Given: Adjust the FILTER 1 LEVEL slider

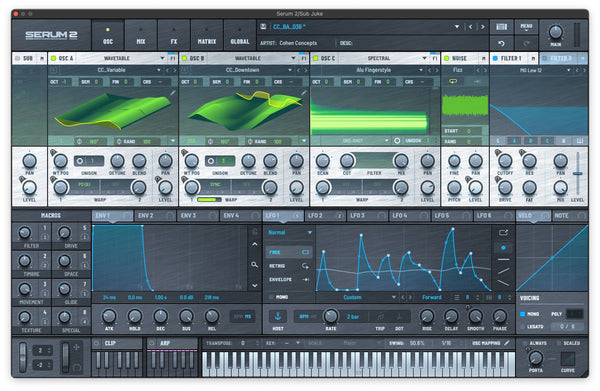Looking at the screenshot, I should click(577, 173).
